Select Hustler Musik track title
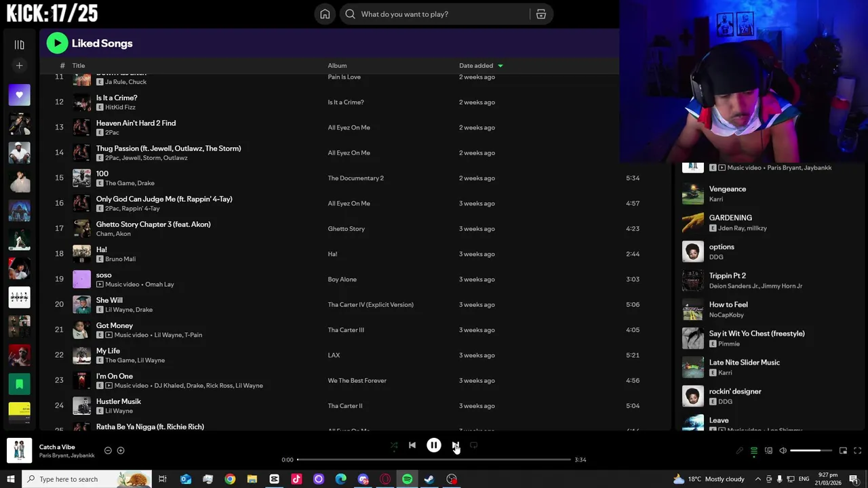 [119, 401]
